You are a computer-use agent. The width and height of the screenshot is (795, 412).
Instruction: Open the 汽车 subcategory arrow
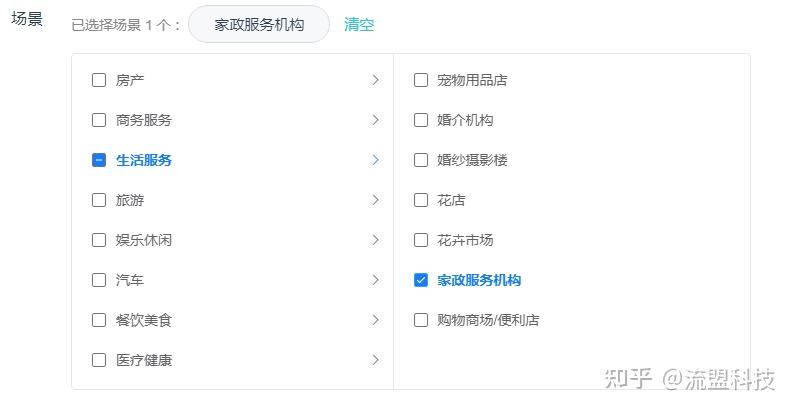pyautogui.click(x=375, y=280)
